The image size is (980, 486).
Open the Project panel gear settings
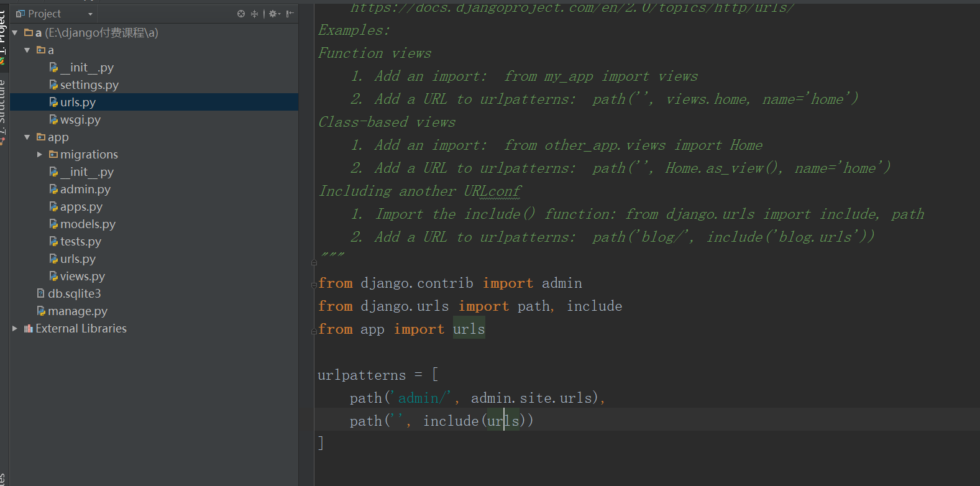(x=274, y=14)
